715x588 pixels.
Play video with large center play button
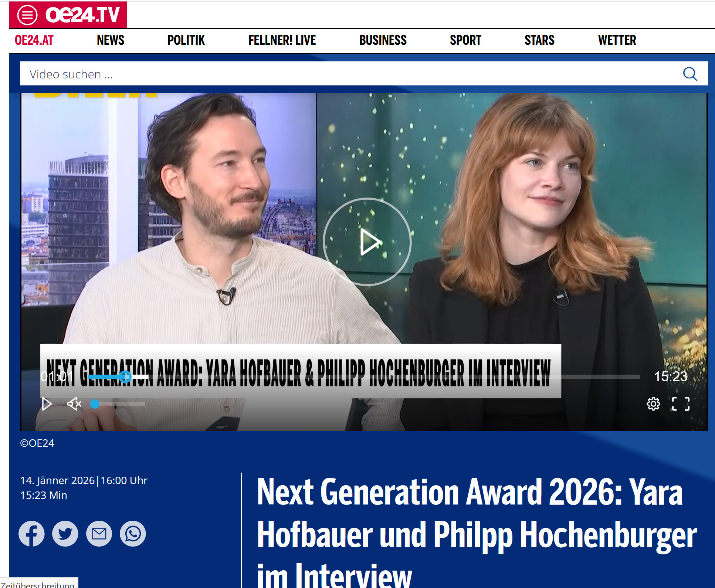[x=367, y=242]
